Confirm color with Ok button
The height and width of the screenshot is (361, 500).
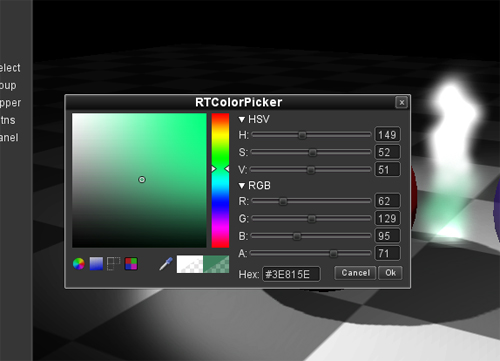click(390, 273)
